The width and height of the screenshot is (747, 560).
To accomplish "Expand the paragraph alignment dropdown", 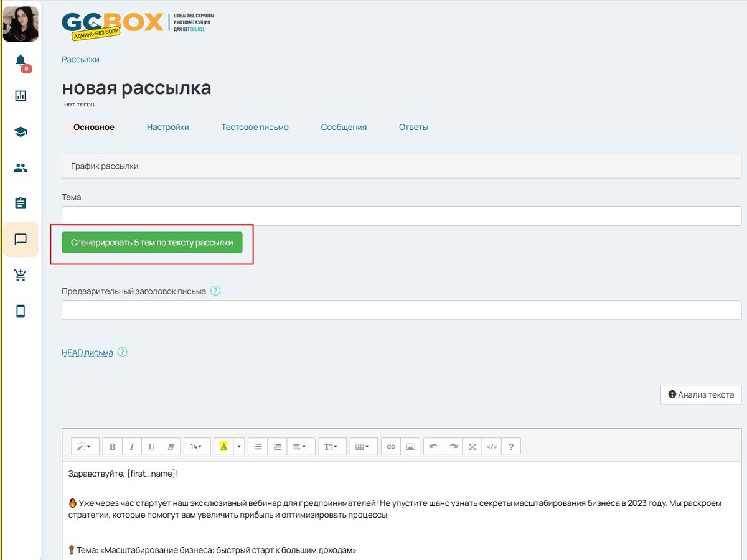I will coord(299,447).
